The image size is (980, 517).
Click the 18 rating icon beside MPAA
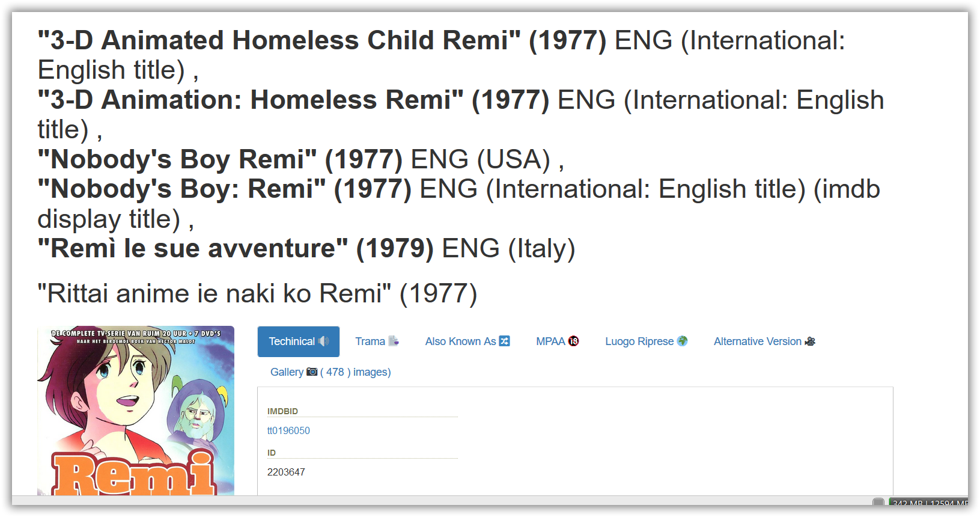point(573,341)
